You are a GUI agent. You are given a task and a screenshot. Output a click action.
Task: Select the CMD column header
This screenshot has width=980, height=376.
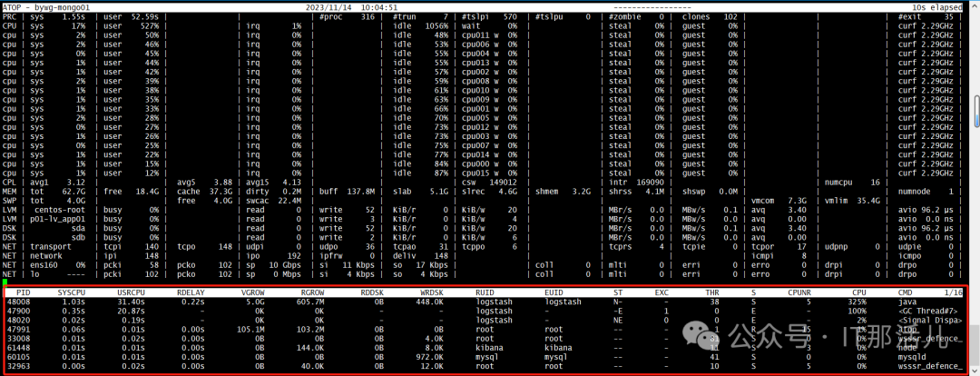pyautogui.click(x=905, y=292)
